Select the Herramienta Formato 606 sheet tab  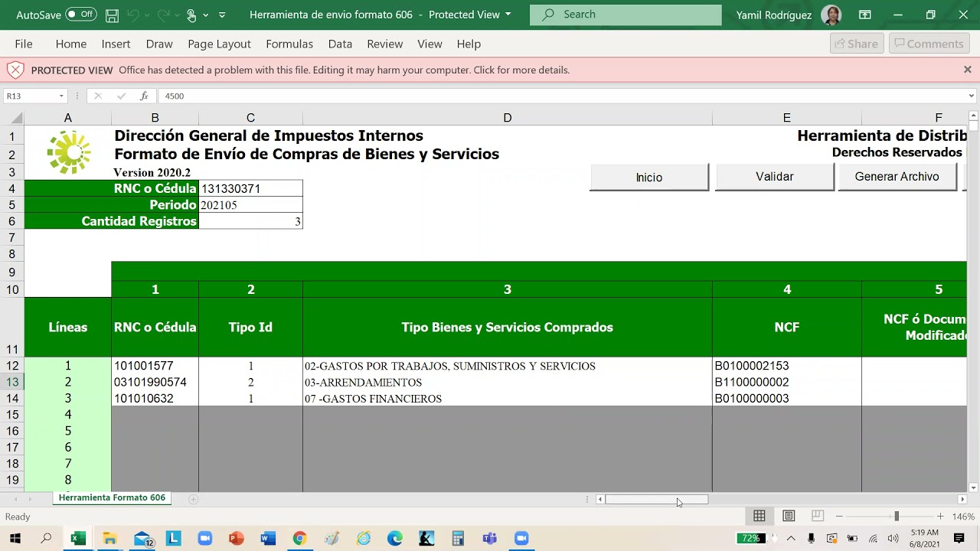(x=112, y=497)
